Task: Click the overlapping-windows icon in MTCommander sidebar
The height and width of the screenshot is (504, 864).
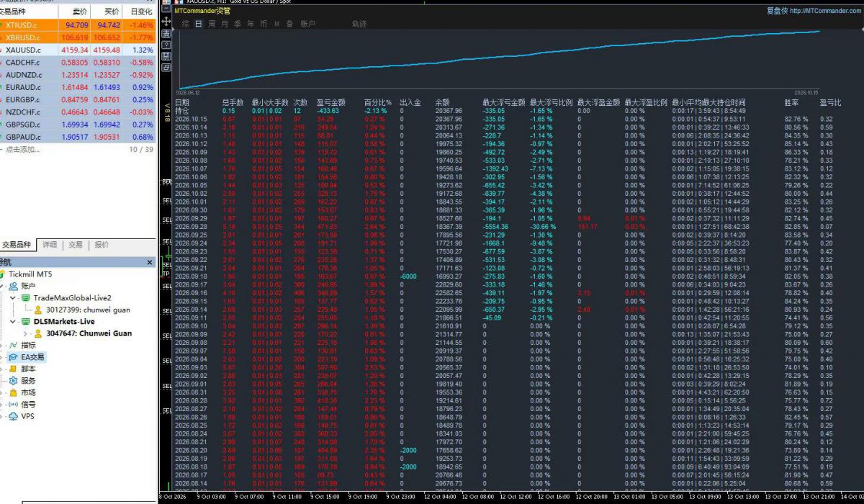Action: (166, 67)
